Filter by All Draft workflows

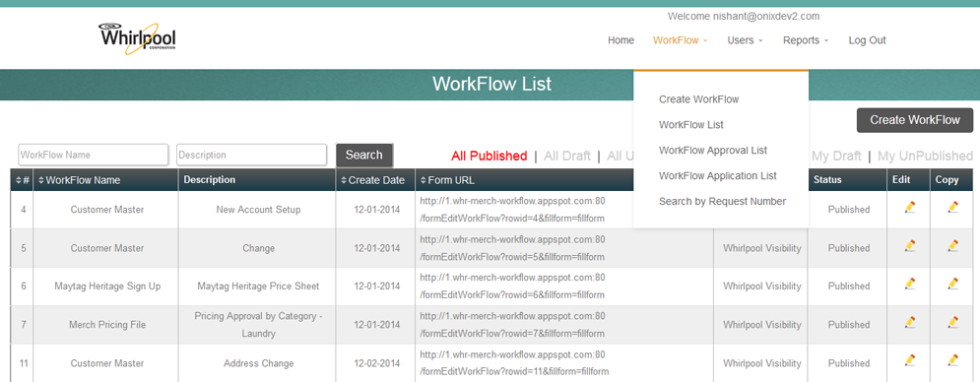(x=567, y=156)
